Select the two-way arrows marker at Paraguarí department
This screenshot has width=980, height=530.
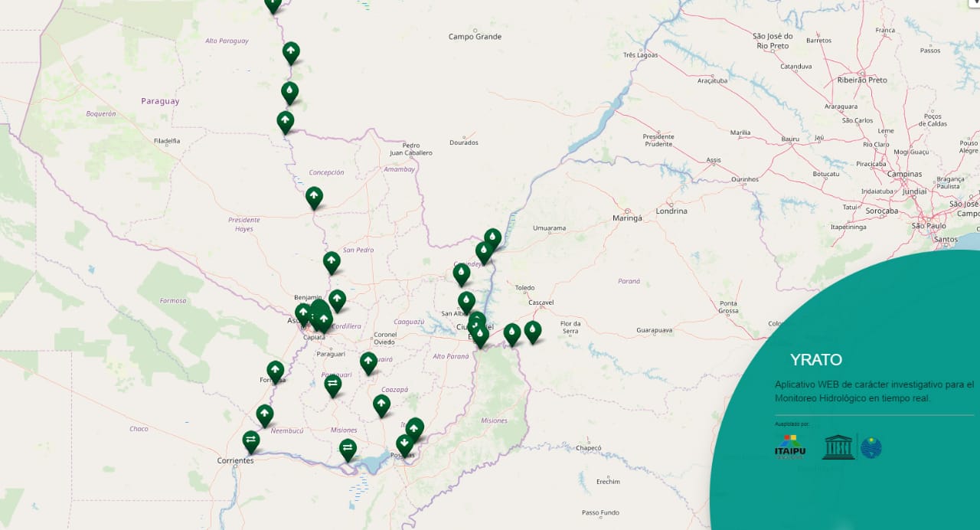point(333,385)
